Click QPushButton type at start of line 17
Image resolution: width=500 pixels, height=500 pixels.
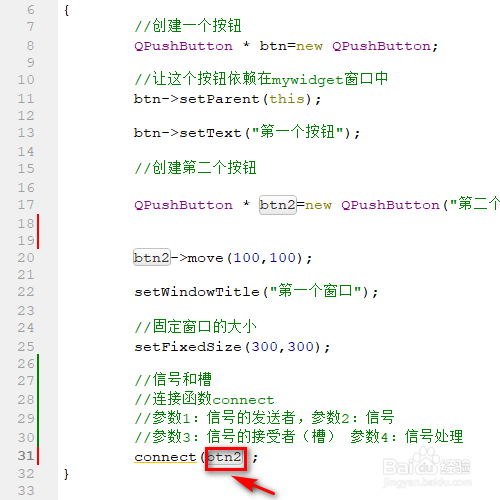click(x=183, y=205)
